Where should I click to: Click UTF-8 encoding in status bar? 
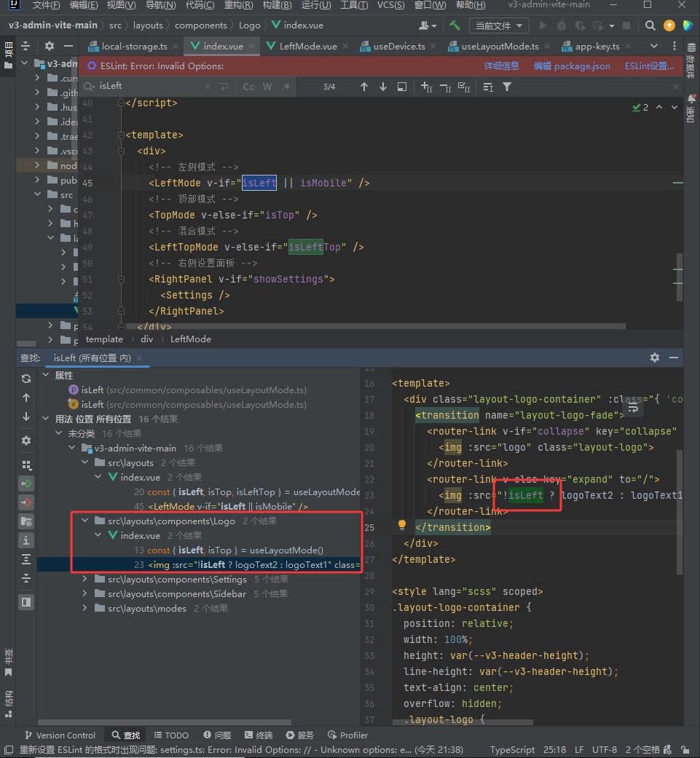tap(604, 749)
